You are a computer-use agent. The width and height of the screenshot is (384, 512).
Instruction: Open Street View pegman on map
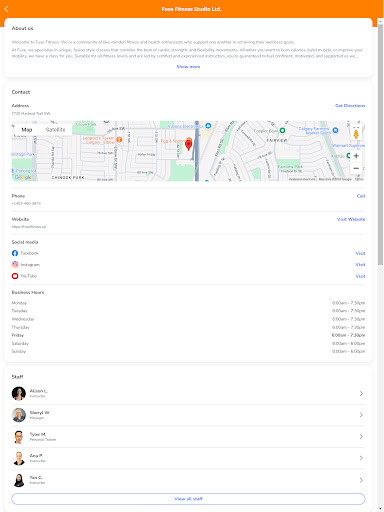point(356,134)
